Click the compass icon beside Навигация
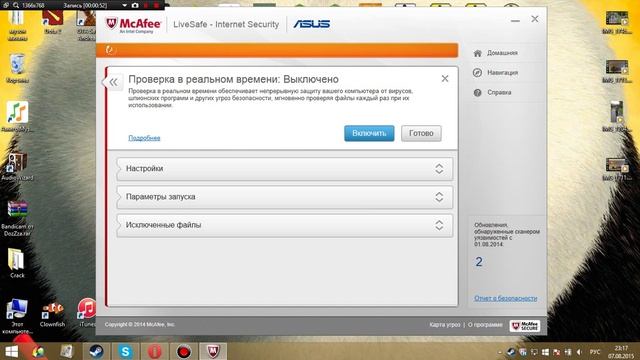Screen dimensions: 640x360 (x=478, y=73)
